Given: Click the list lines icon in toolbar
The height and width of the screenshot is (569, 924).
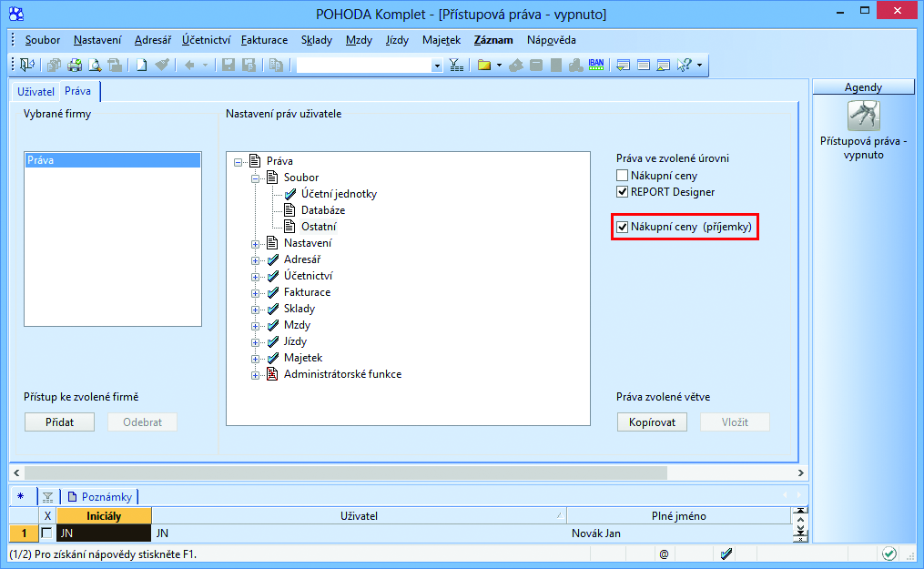Looking at the screenshot, I should (644, 65).
